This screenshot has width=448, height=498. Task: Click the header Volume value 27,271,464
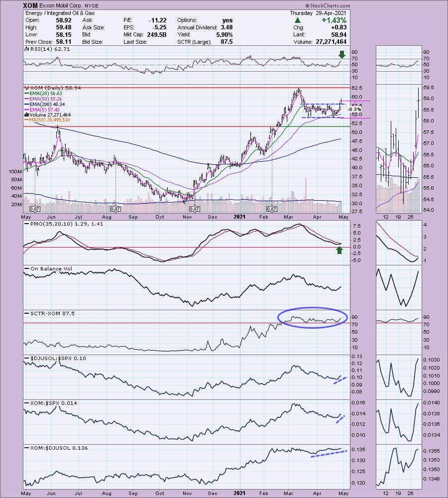coord(331,42)
